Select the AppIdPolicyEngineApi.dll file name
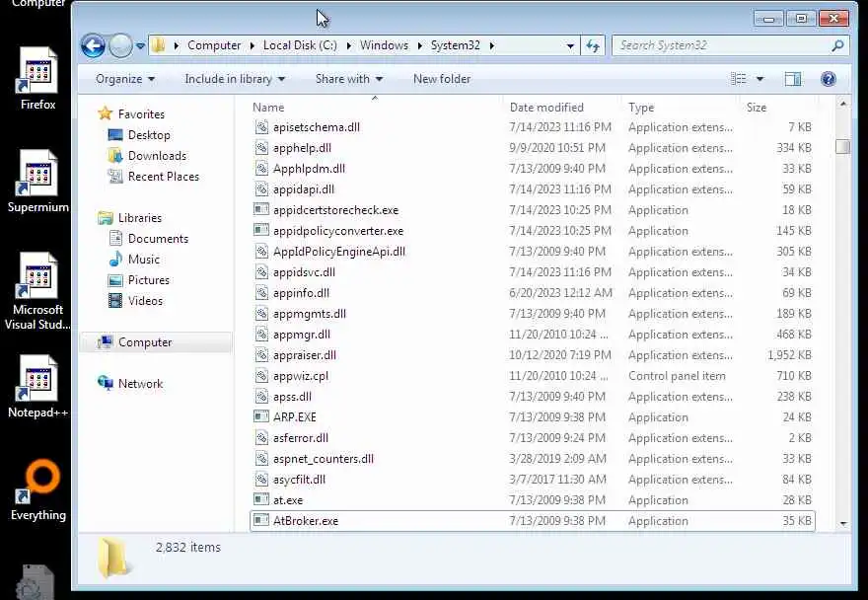This screenshot has height=600, width=868. pyautogui.click(x=338, y=252)
